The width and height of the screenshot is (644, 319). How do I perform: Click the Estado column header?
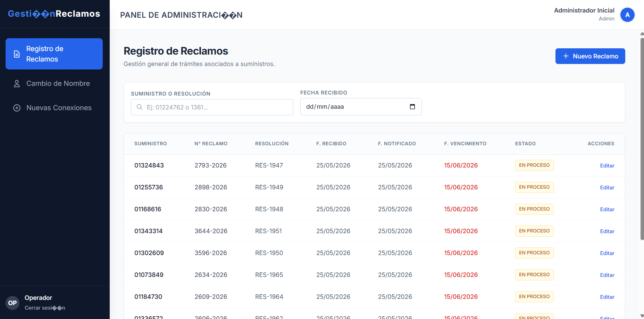[x=525, y=144]
